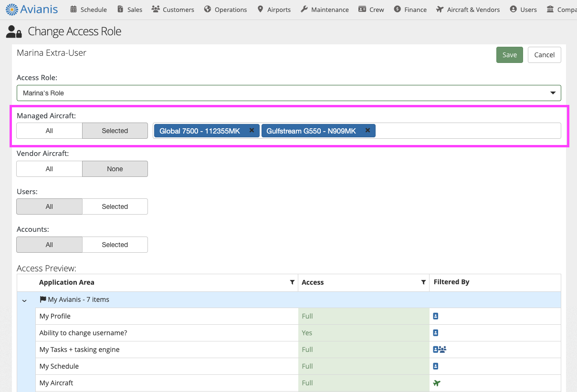Viewport: 577px width, 392px height.
Task: Click the Avianis logo icon
Action: point(11,9)
